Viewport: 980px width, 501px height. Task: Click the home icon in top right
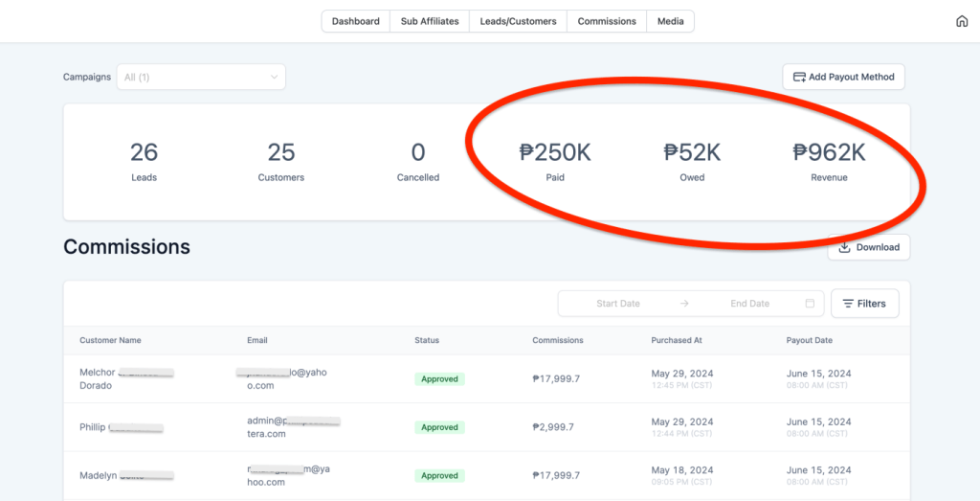[x=962, y=21]
